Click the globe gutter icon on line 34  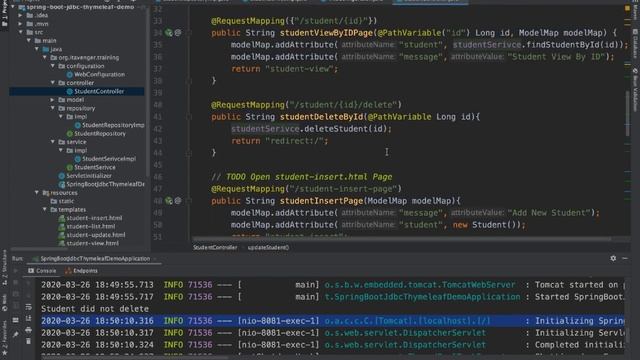[178, 32]
